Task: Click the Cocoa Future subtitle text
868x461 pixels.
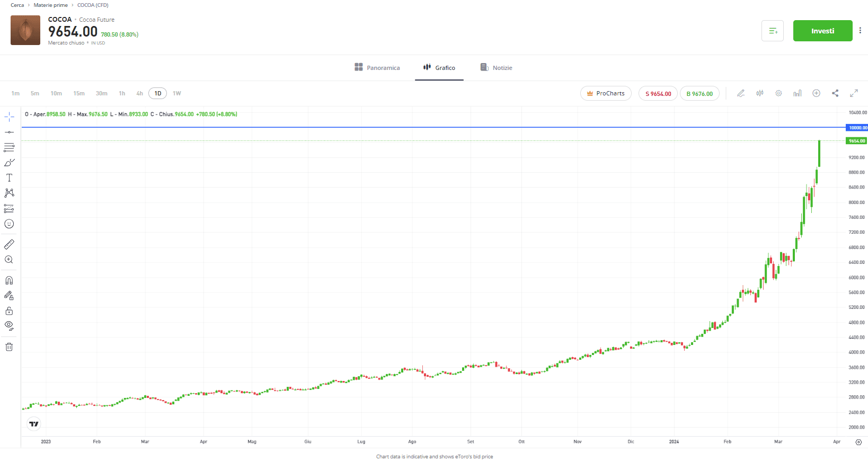Action: [x=97, y=20]
